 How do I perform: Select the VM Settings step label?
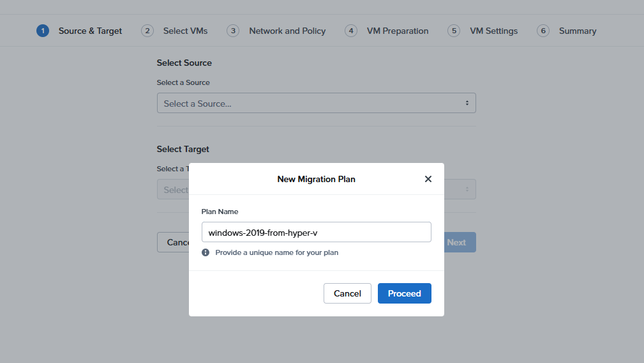493,31
